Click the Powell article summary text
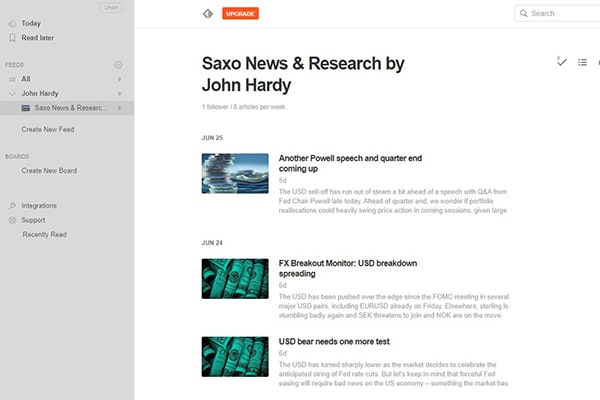Screen dimensions: 600x400 [x=393, y=201]
